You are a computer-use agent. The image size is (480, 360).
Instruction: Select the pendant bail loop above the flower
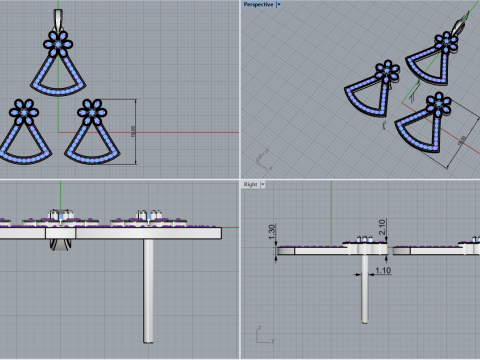(x=58, y=19)
